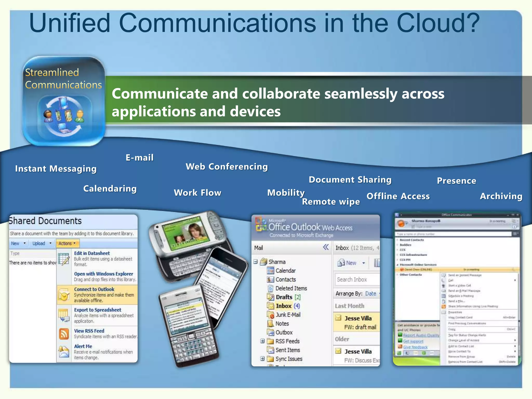Click the orange presence orb in Office Communicator
Screen dimensions: 532x399
coord(401,223)
